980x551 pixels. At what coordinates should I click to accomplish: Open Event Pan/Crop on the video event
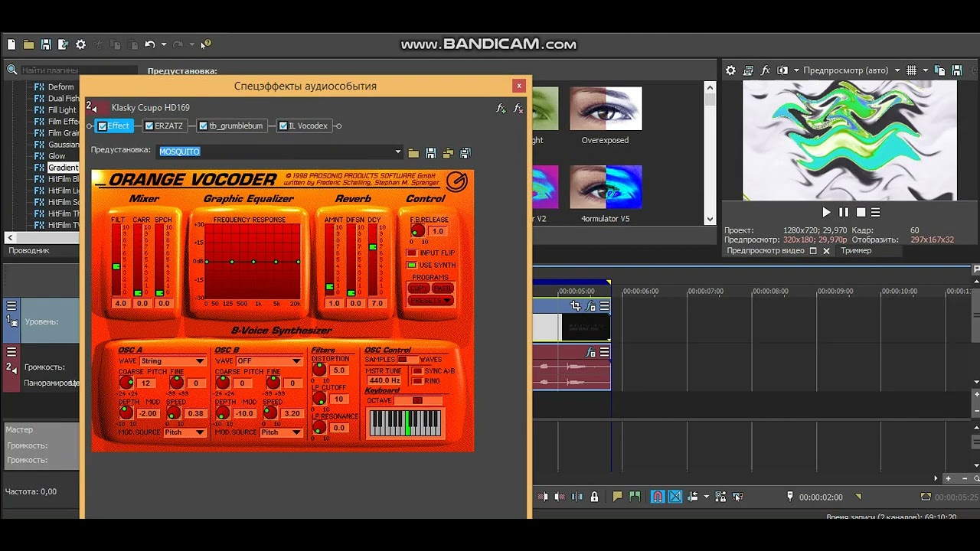point(576,306)
